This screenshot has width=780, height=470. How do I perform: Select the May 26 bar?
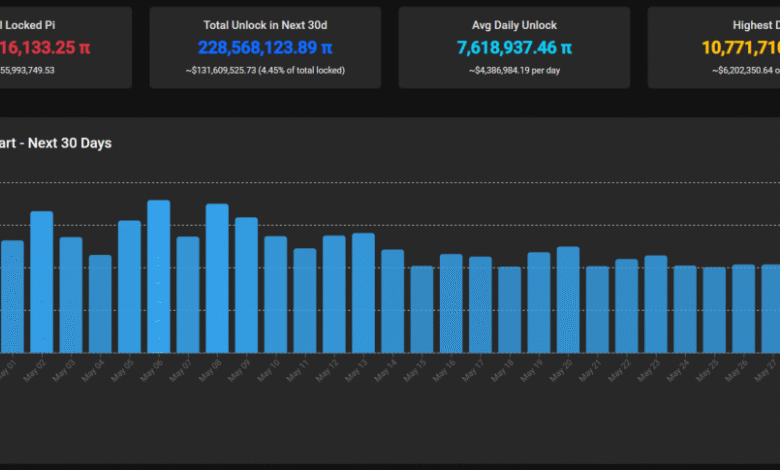(744, 309)
